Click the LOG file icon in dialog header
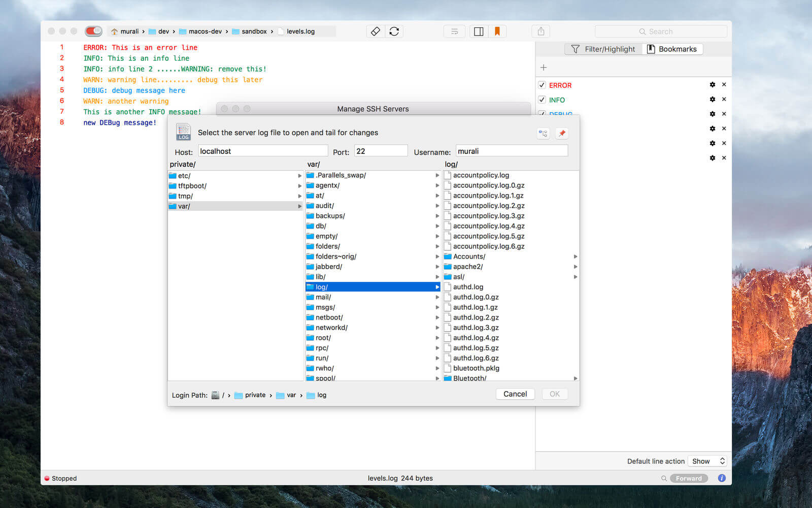812x508 pixels. (183, 132)
